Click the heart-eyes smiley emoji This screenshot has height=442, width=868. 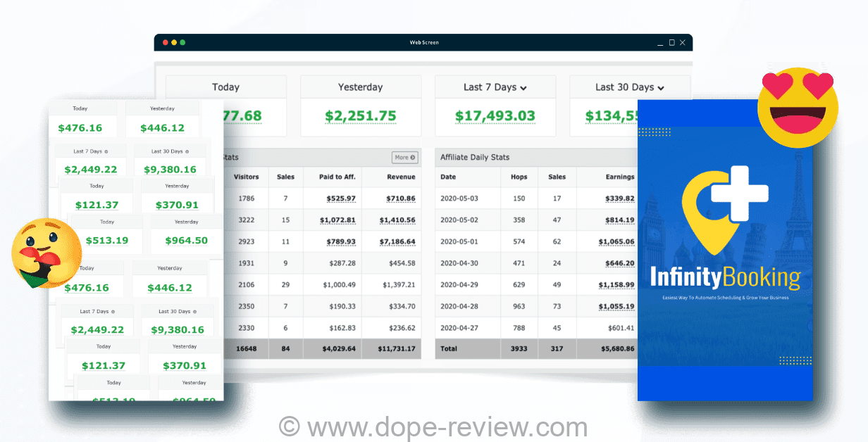tap(797, 108)
